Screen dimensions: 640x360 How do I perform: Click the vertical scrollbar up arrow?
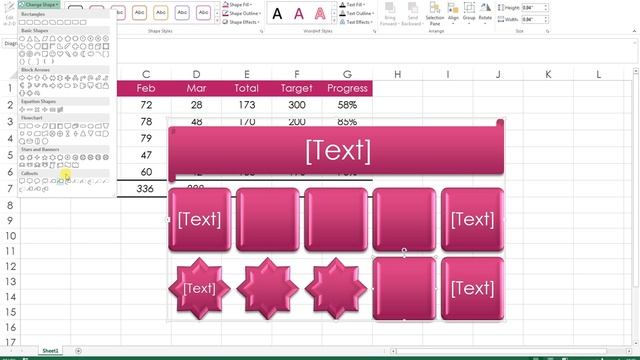636,71
